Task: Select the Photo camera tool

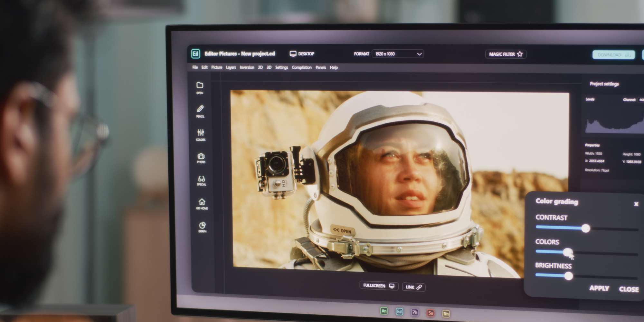Action: [201, 158]
